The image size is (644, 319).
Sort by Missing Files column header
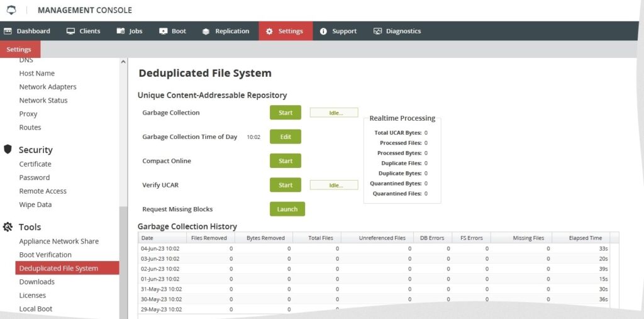[x=521, y=238]
